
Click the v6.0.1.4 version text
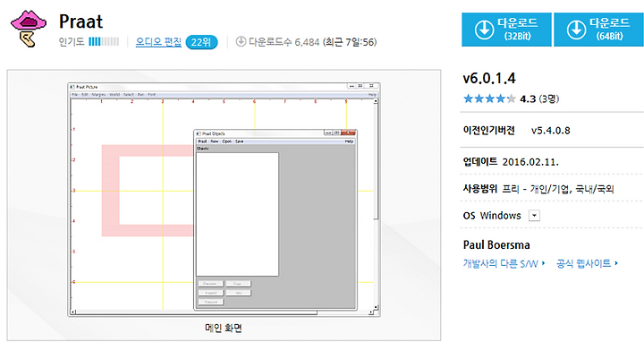[489, 79]
